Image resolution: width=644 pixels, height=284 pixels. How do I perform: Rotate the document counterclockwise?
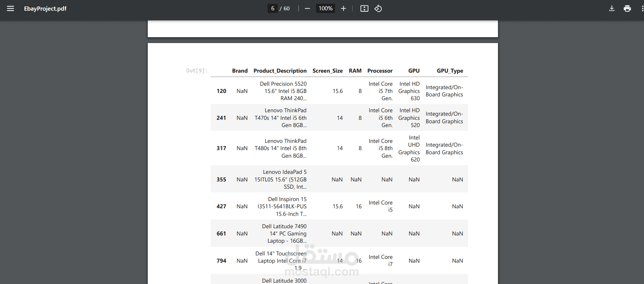pyautogui.click(x=378, y=9)
